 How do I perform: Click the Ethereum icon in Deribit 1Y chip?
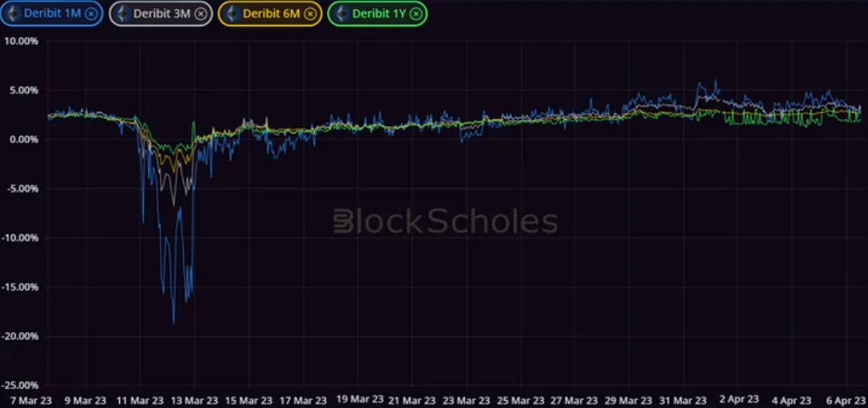tap(340, 13)
